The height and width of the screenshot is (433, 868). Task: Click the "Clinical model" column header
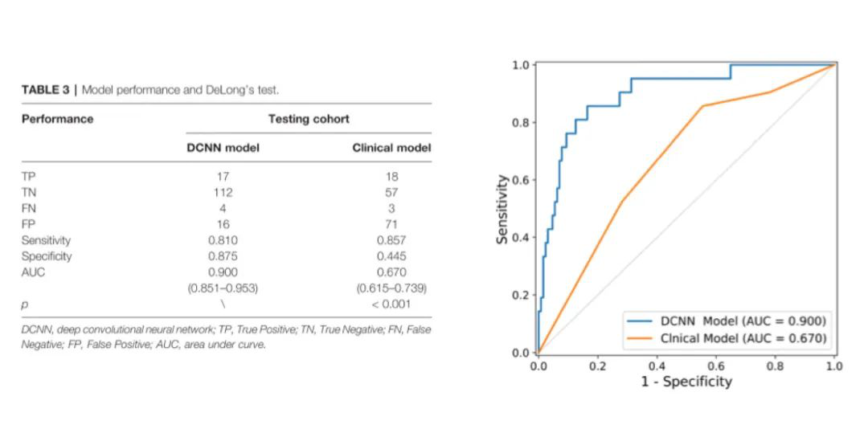[x=391, y=148]
